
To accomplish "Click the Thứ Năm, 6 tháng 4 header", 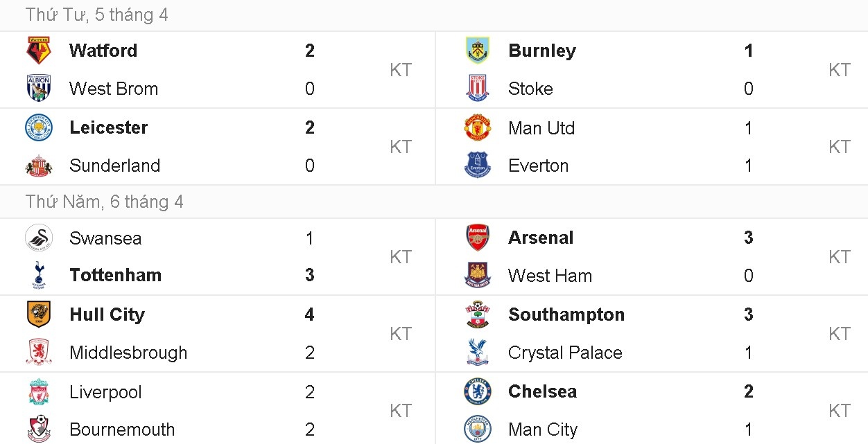I will 105,202.
